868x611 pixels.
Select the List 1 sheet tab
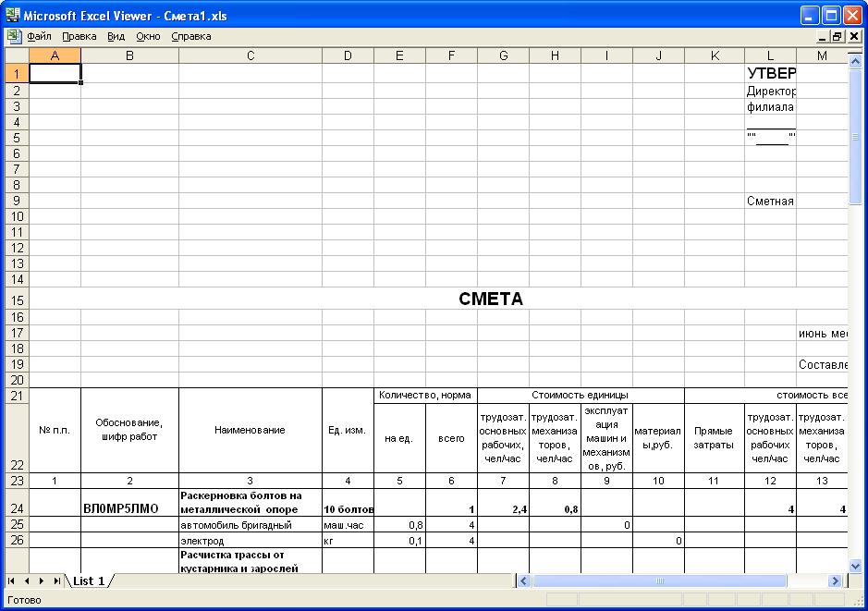[89, 580]
